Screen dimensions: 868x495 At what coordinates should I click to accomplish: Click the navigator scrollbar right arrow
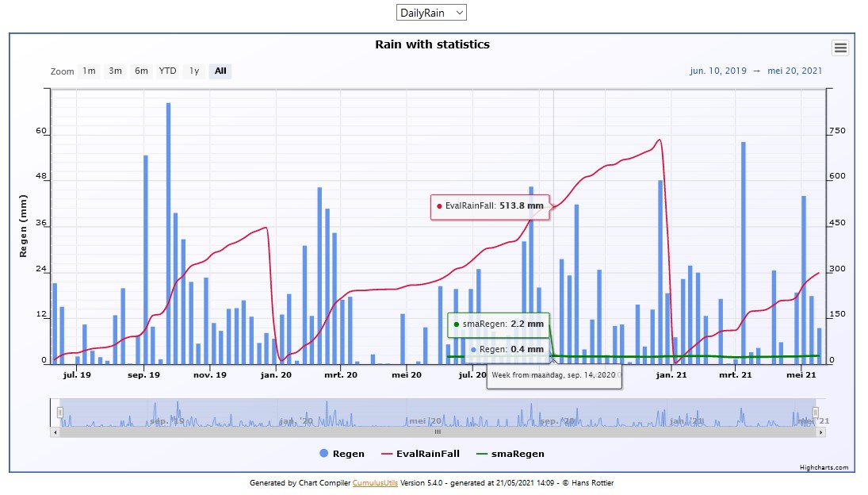(820, 432)
